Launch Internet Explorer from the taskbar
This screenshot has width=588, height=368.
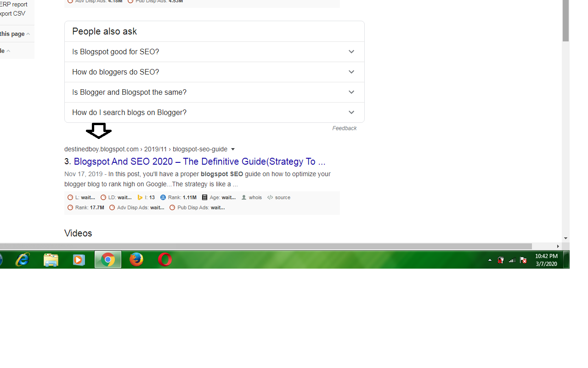tap(22, 260)
